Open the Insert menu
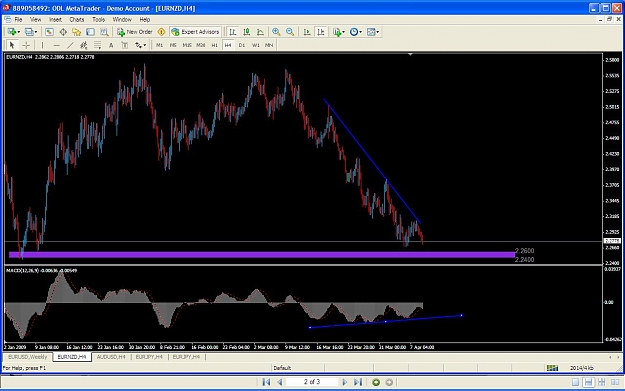 [55, 19]
